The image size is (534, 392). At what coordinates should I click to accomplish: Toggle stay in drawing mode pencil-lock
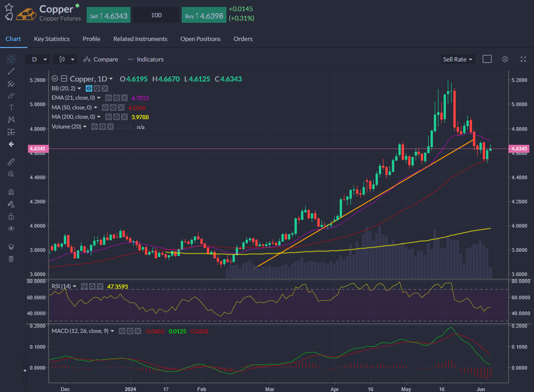coord(11,204)
